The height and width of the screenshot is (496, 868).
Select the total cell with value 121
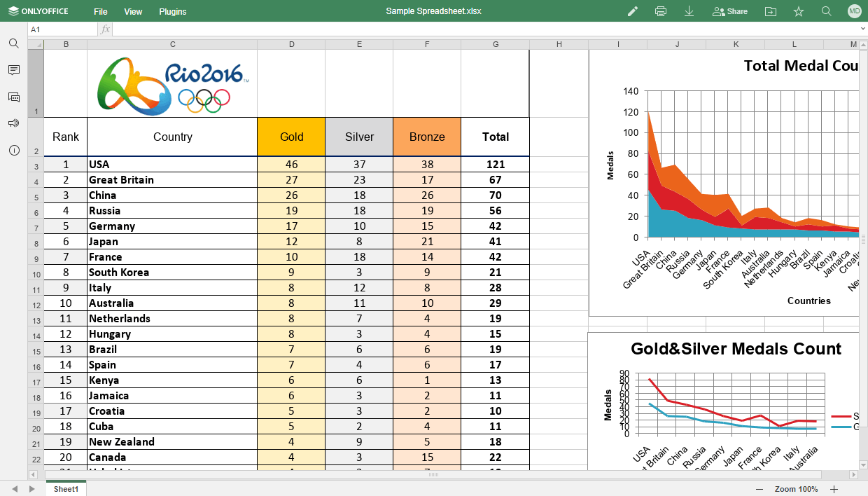[x=496, y=165]
